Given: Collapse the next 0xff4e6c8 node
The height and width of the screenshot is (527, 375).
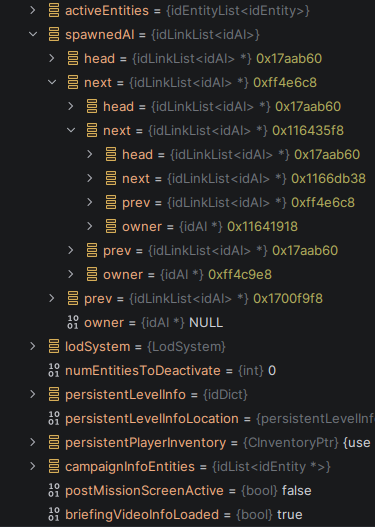Looking at the screenshot, I should pyautogui.click(x=52, y=82).
